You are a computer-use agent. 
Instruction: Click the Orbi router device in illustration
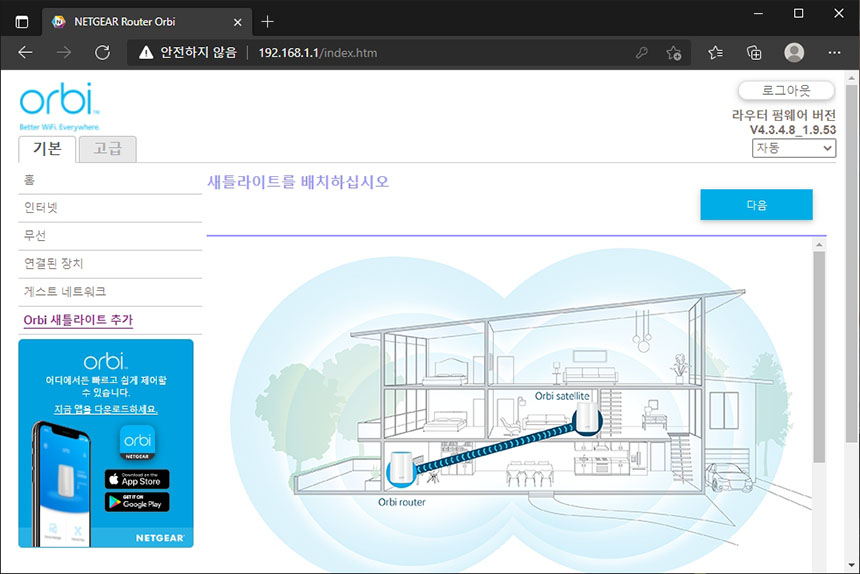point(401,470)
